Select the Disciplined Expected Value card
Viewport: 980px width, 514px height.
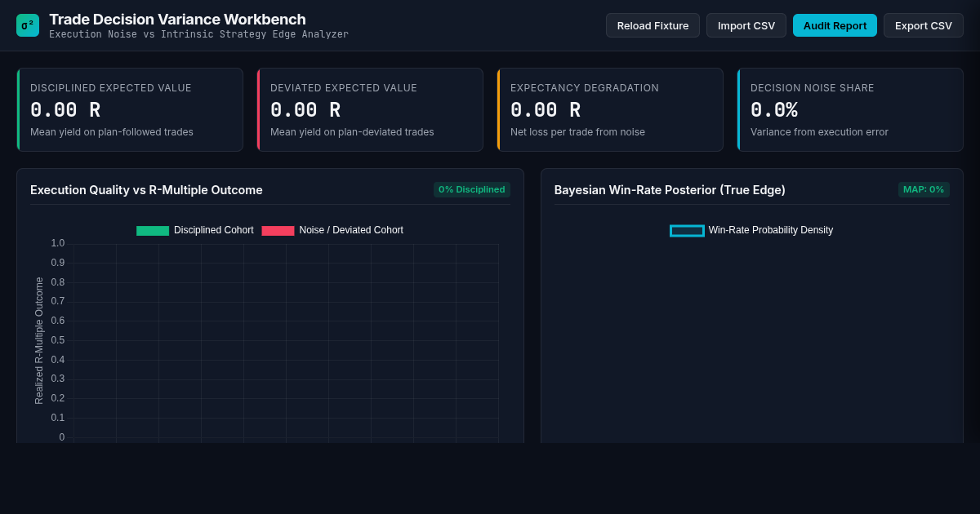pos(130,109)
